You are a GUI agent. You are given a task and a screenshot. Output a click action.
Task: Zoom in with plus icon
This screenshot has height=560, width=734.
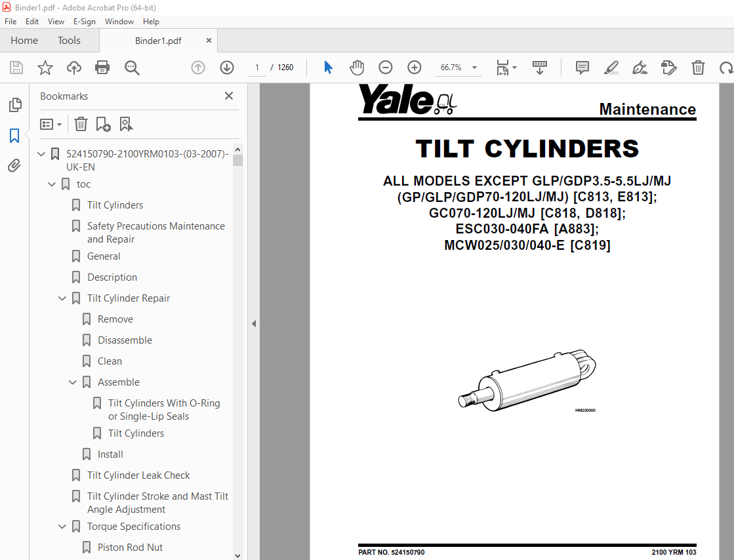click(x=415, y=68)
